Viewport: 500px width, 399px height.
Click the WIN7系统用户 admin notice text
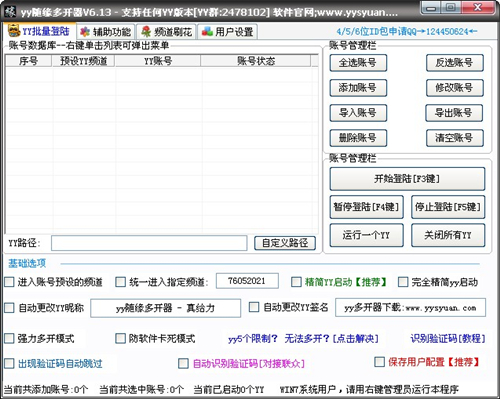pyautogui.click(x=369, y=389)
